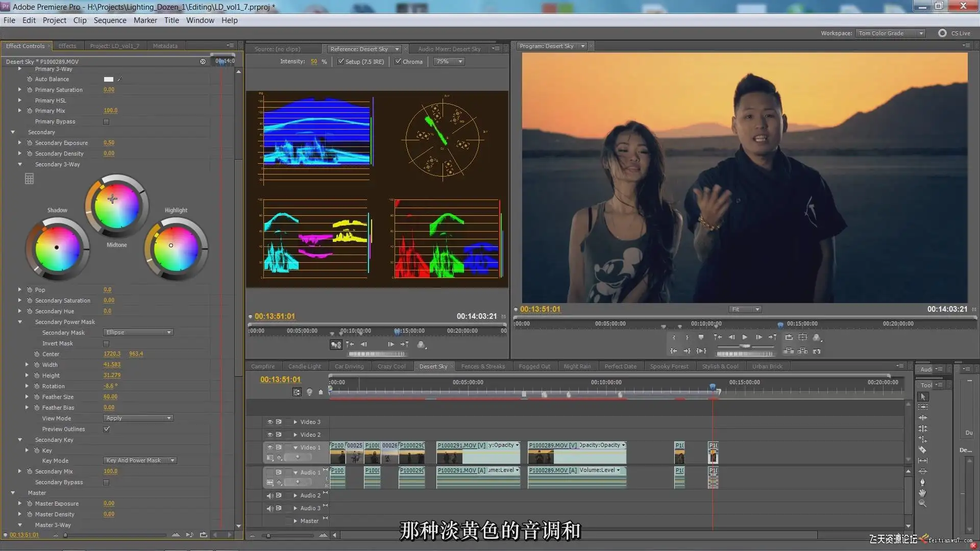Toggle Snap icon in timeline header
Viewport: 980px width, 551px height.
point(297,392)
